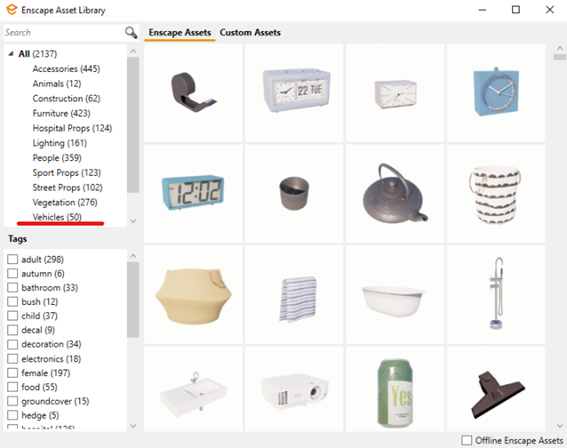The image size is (567, 448).
Task: Pick the cast iron teapot asset
Action: (x=395, y=193)
